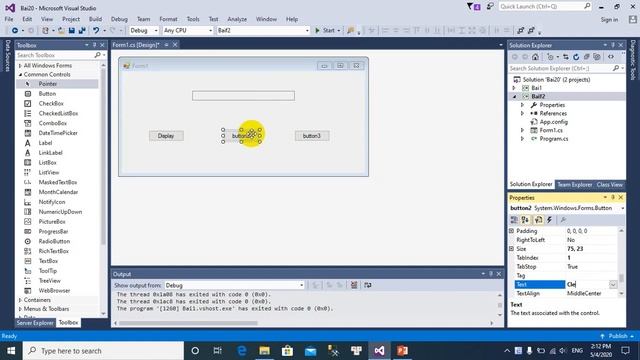
Task: Open the Text property dropdown arrow
Action: pos(613,284)
